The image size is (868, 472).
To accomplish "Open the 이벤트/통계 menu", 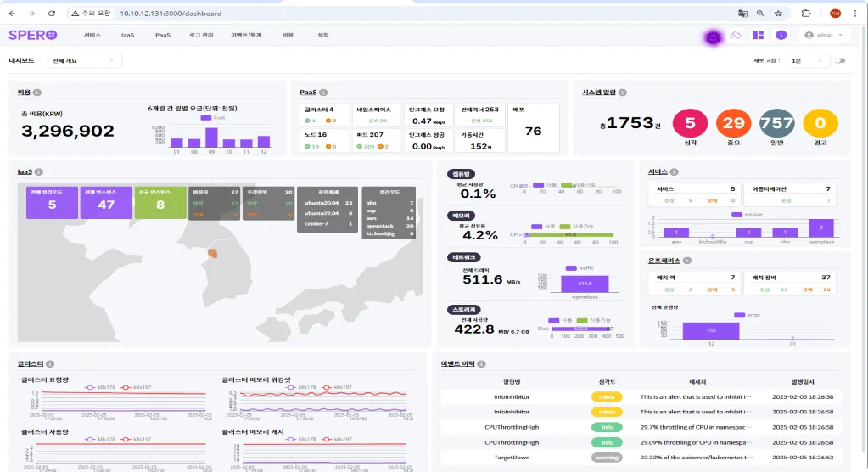I will pos(246,35).
